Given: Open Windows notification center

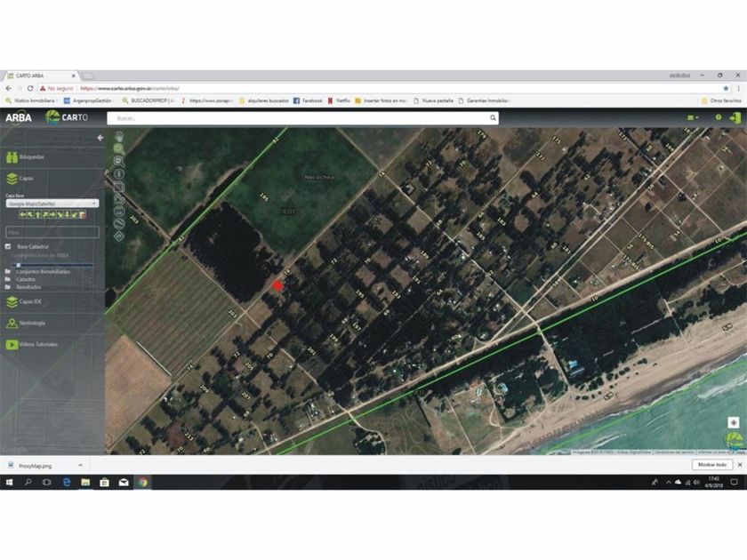Looking at the screenshot, I should coord(735,483).
